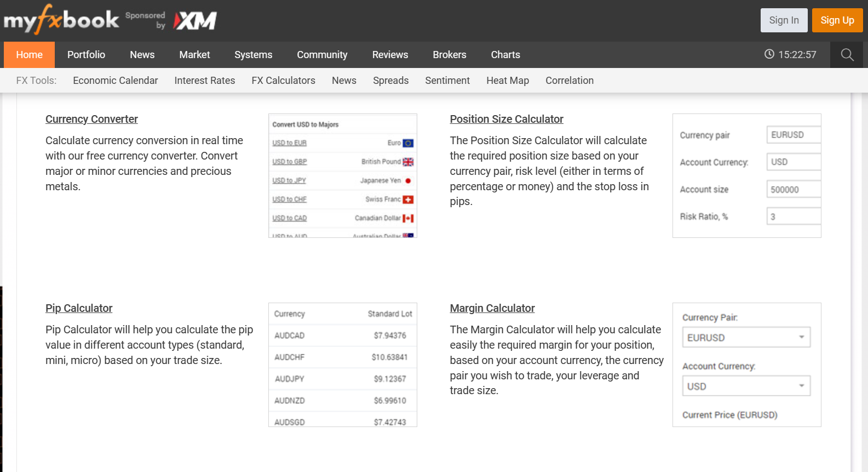Open the Portfolio menu item
This screenshot has height=472, width=868.
tap(86, 55)
